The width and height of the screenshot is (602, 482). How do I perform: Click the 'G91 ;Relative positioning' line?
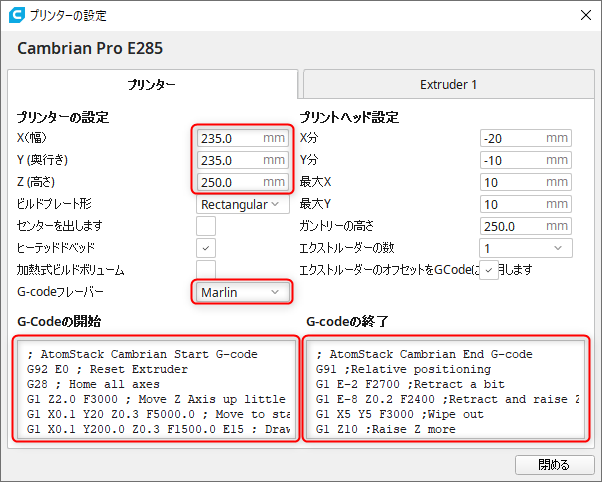coord(403,369)
